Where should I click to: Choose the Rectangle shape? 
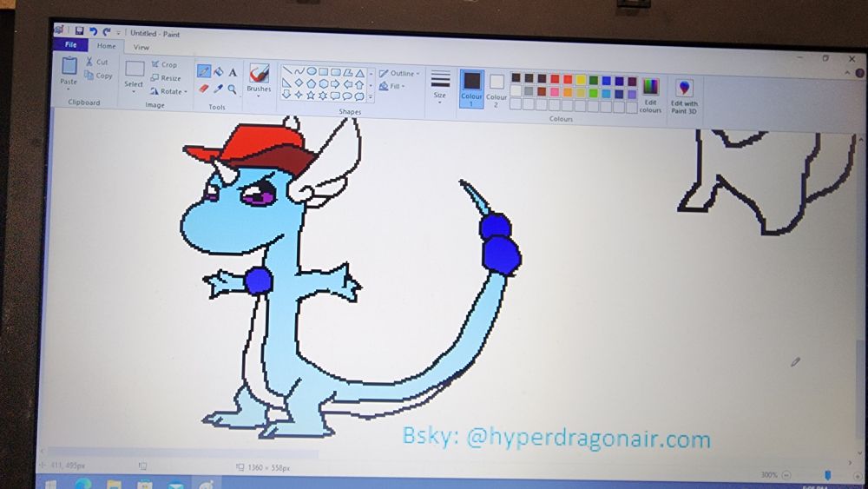[323, 71]
